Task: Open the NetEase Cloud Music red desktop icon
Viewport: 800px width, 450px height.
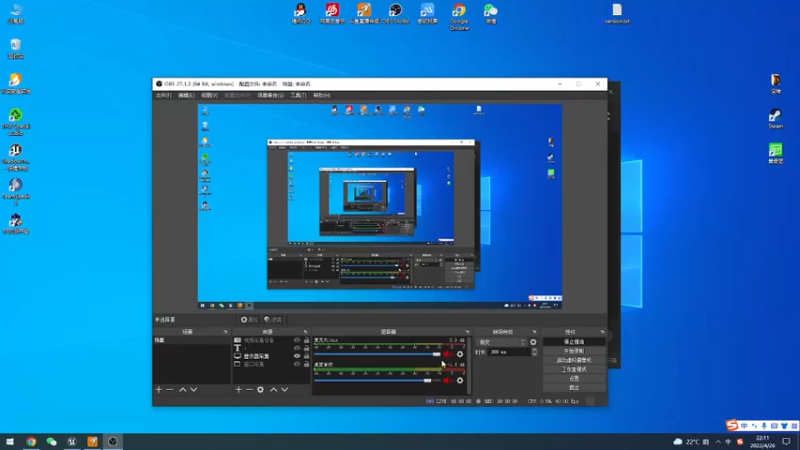Action: 332,14
